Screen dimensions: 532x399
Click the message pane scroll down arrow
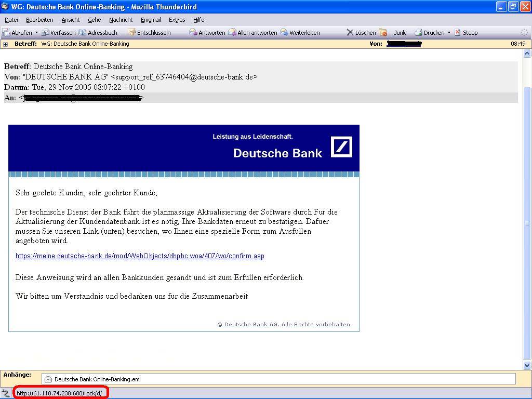(527, 365)
